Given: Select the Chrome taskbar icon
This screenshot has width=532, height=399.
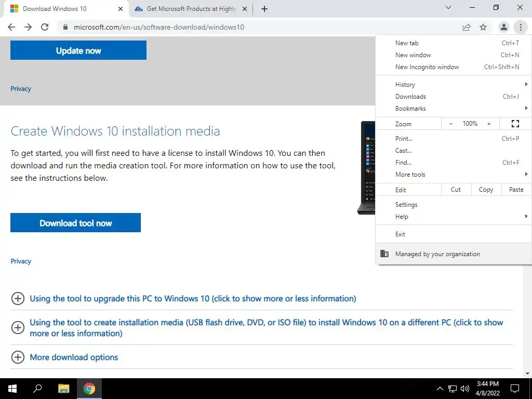Looking at the screenshot, I should point(89,389).
